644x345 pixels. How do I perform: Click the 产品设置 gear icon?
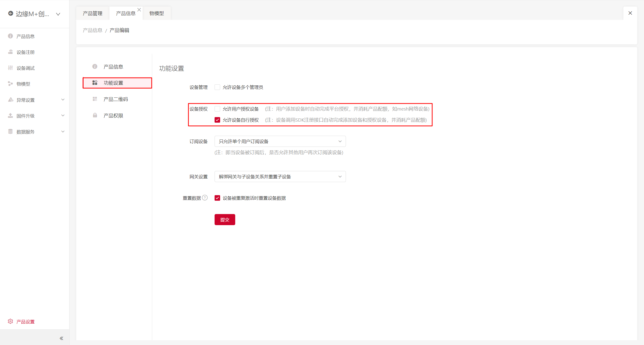tap(10, 321)
